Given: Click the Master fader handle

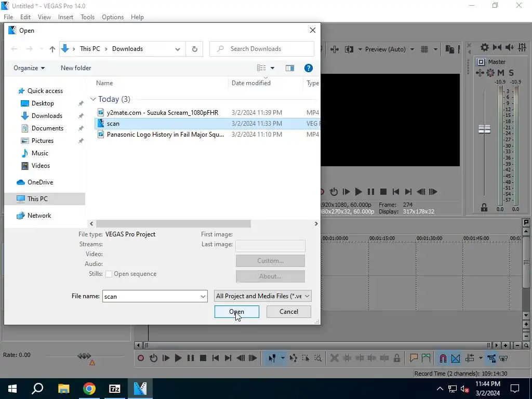Looking at the screenshot, I should tap(485, 129).
